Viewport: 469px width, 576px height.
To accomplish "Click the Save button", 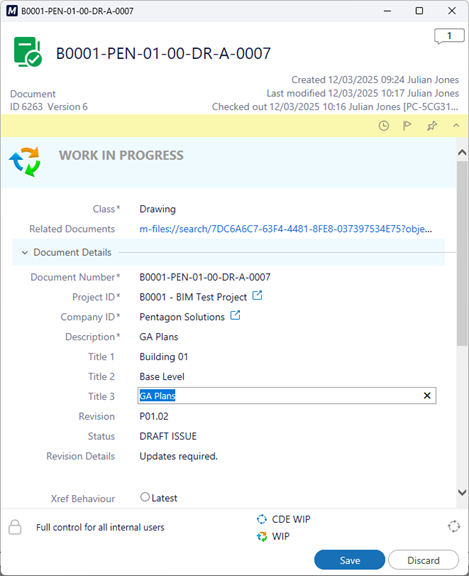I will click(x=350, y=560).
